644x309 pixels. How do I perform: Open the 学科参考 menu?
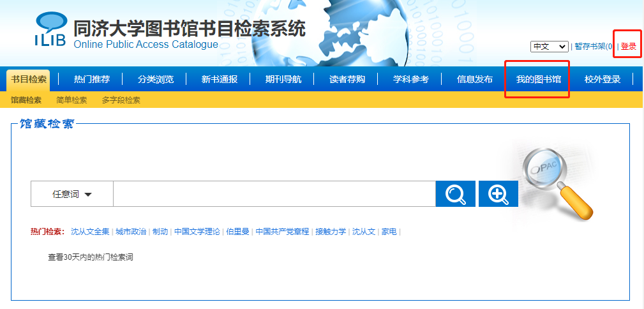click(410, 79)
